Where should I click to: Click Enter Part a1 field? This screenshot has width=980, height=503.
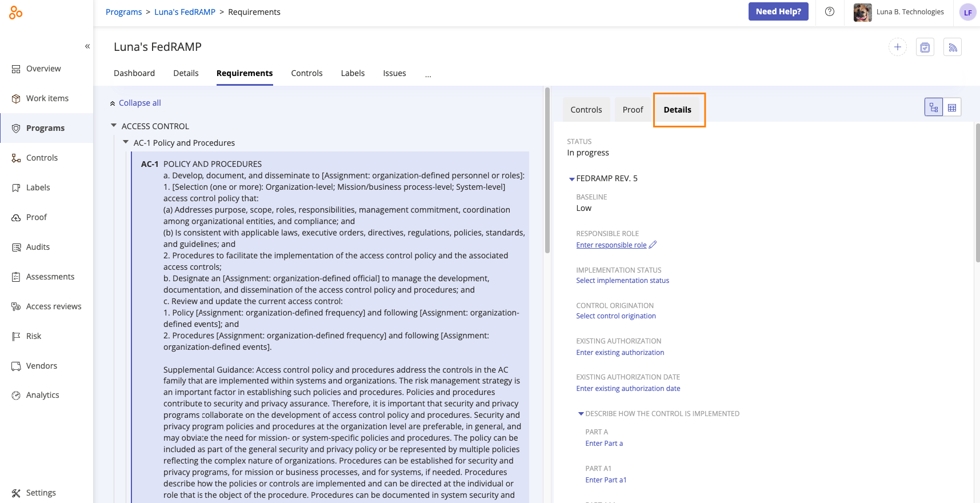point(606,480)
